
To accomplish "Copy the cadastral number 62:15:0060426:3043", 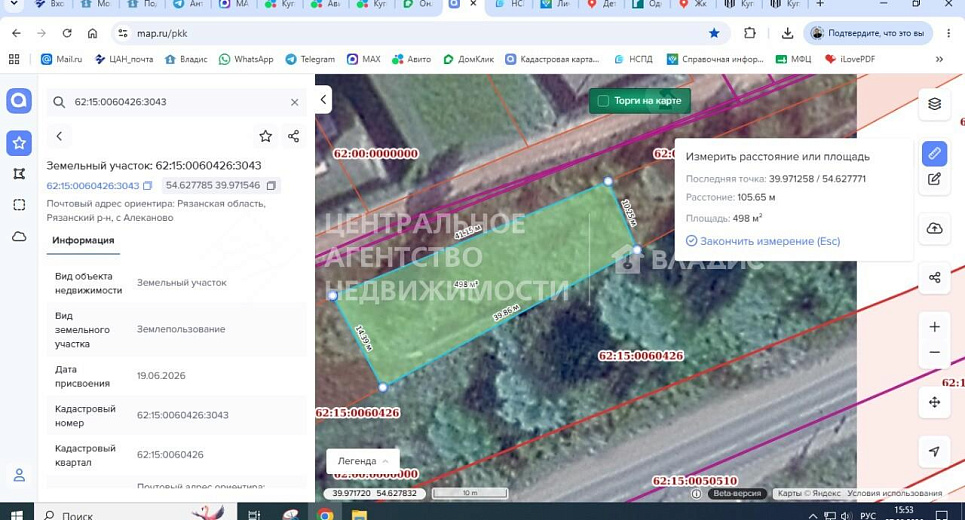I will (148, 186).
